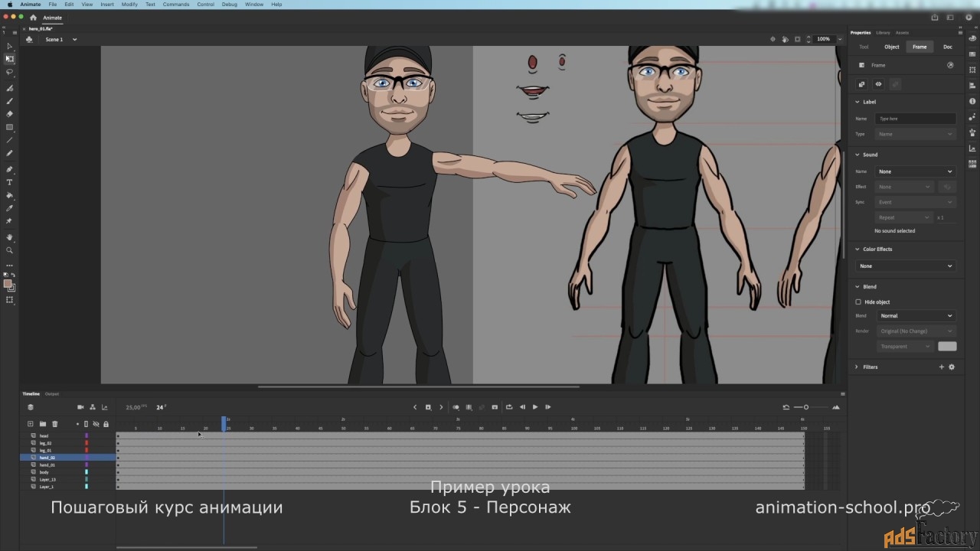
Task: Select the Classic Brush tool
Action: (10, 101)
